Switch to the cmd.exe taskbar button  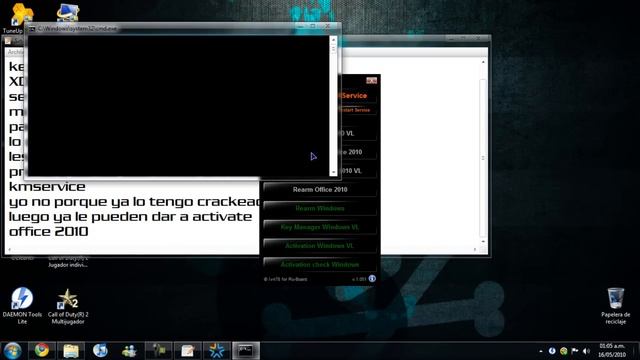(x=246, y=351)
